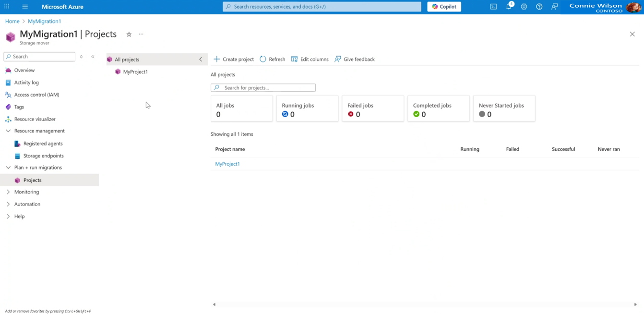Favorite MyMigration1 with the star icon

pyautogui.click(x=129, y=34)
